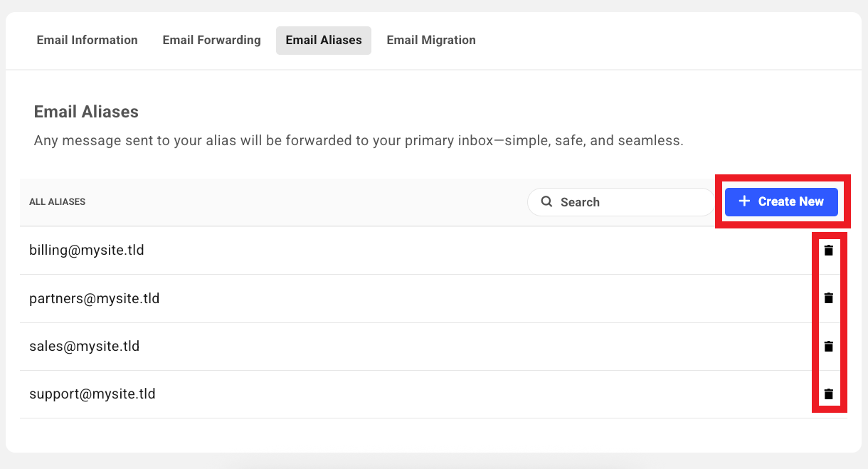This screenshot has width=868, height=469.
Task: Select the support@mysite.tld alias text
Action: [x=92, y=394]
